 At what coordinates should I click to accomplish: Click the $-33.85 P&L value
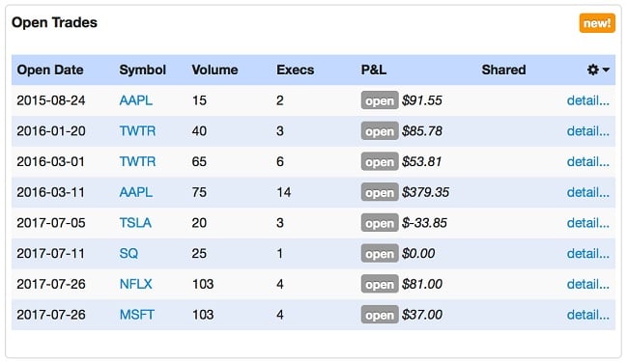(424, 223)
